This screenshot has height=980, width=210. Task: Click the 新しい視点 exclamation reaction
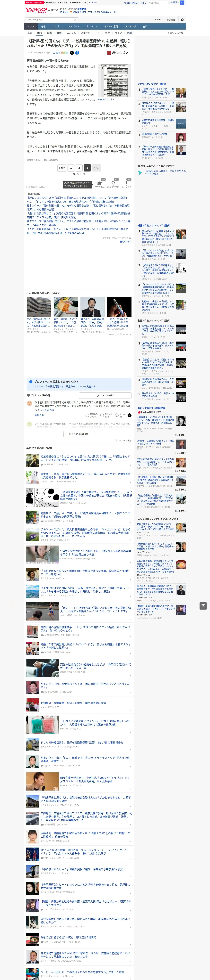[127, 183]
